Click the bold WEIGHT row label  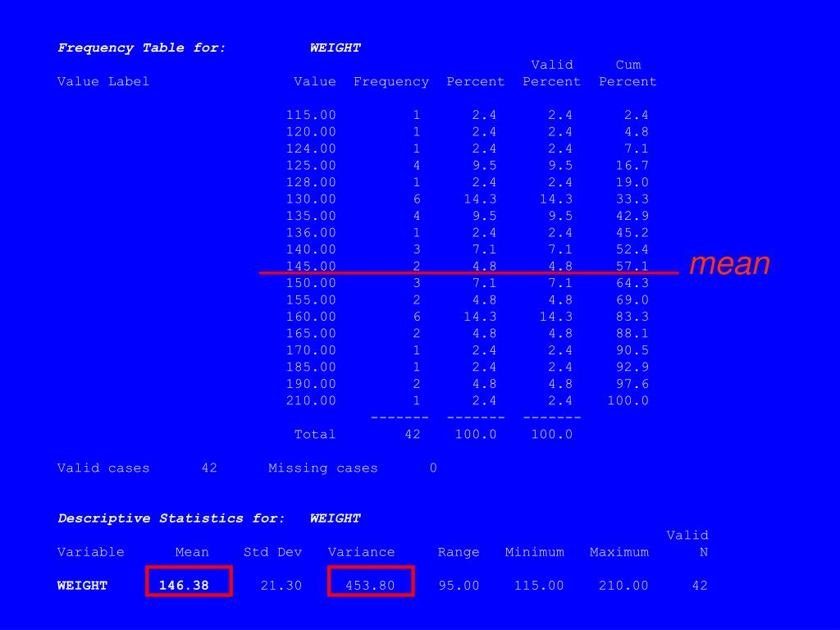(83, 586)
